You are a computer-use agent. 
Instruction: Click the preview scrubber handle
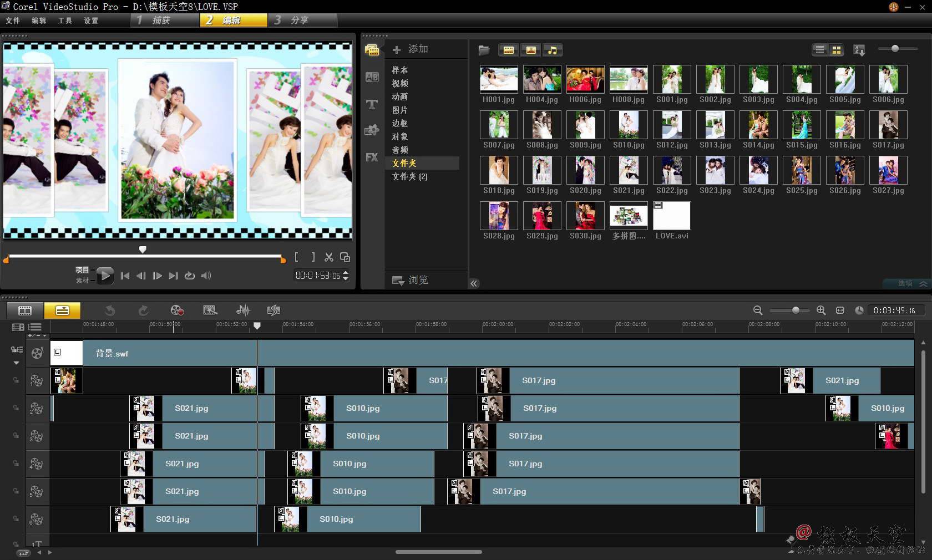(x=143, y=250)
